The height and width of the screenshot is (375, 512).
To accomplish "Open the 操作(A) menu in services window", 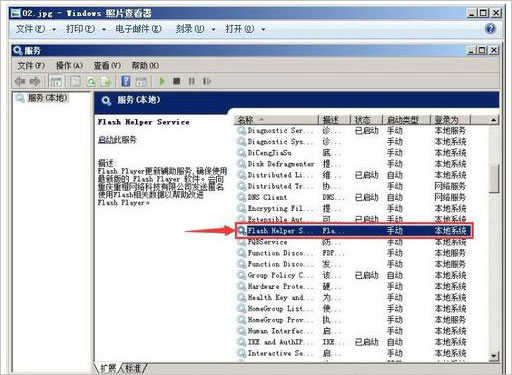I will click(69, 65).
